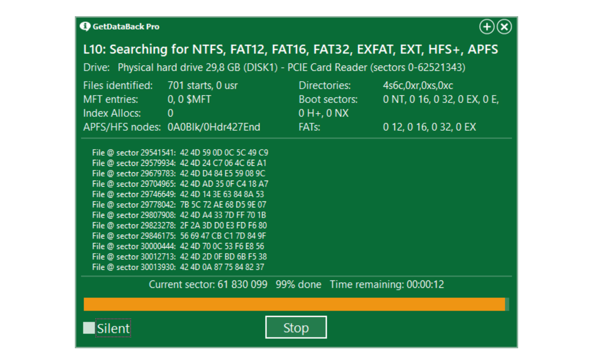Select the log row for sector 29846175
The height and width of the screenshot is (364, 593).
[180, 236]
